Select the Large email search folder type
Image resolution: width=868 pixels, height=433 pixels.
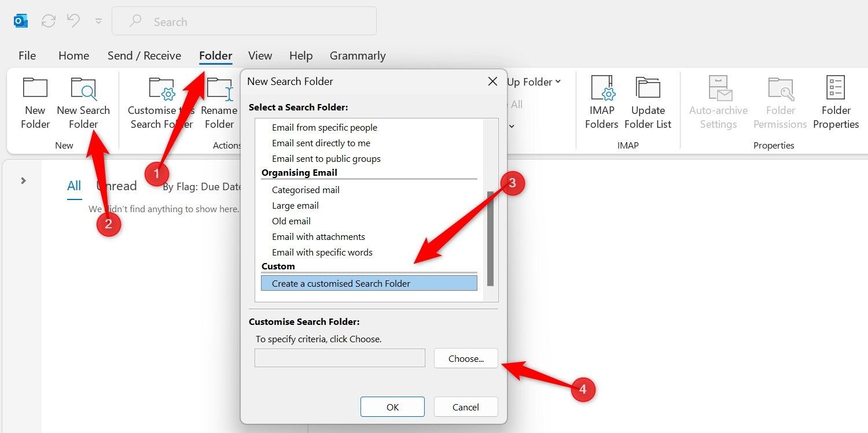pos(295,205)
